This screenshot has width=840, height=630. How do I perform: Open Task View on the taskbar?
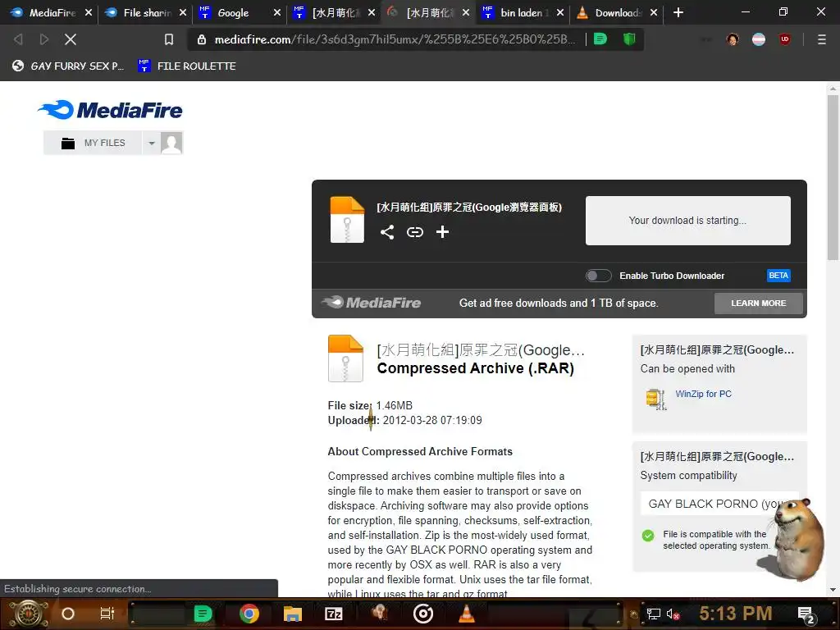[107, 614]
